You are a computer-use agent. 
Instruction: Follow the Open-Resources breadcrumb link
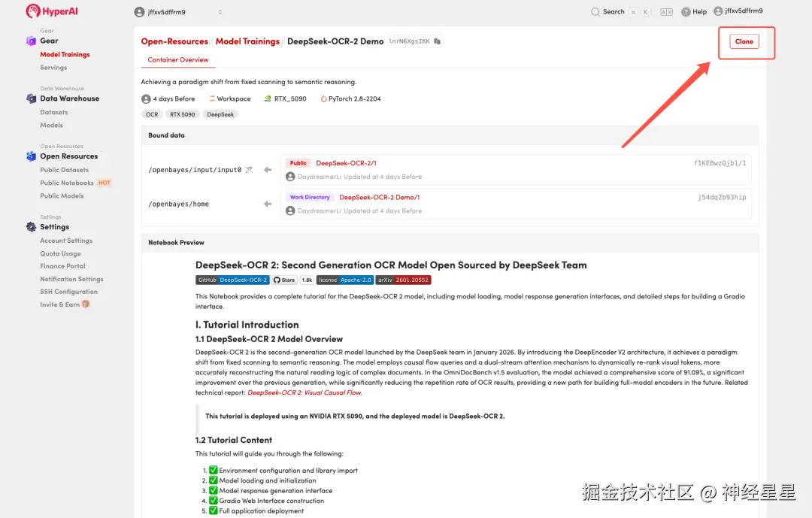tap(174, 41)
